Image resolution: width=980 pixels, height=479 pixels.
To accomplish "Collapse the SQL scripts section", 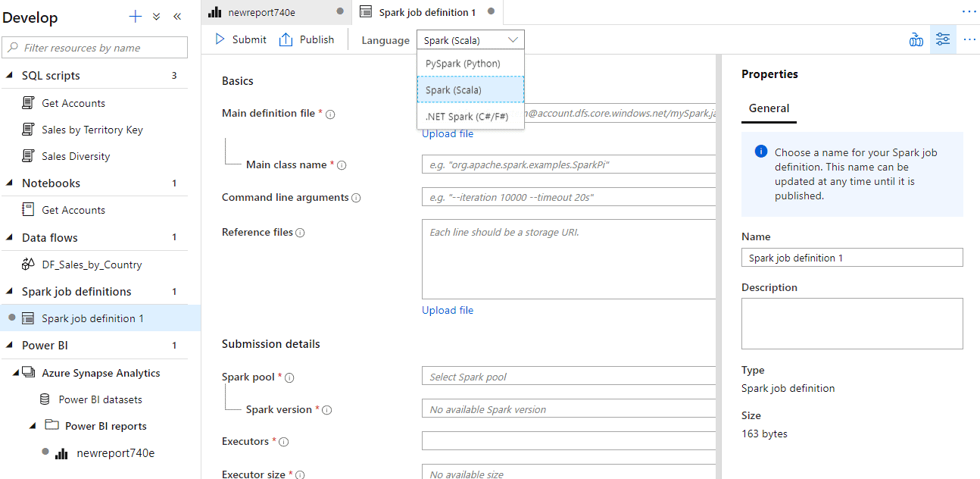I will pos(9,76).
